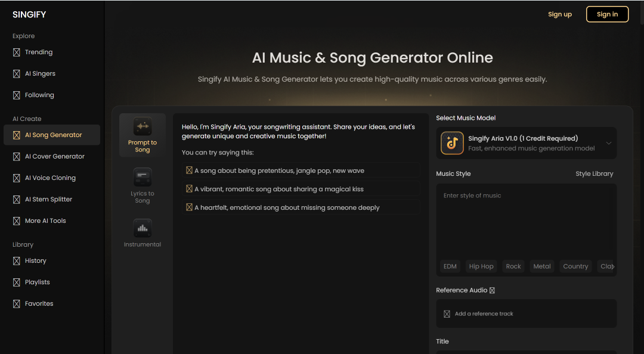Click icon beside missing someone suggestion
This screenshot has width=644, height=354.
tap(190, 207)
